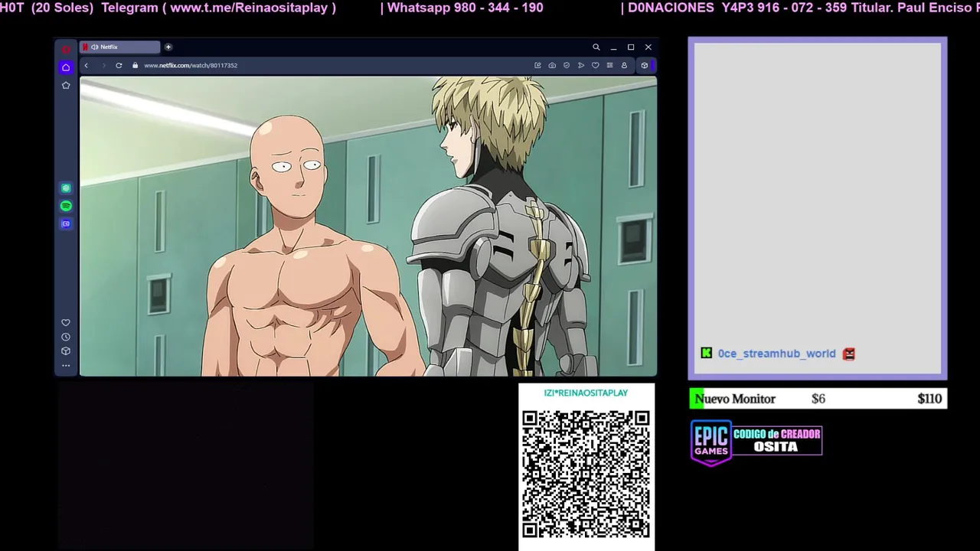View site security padlock info

(x=136, y=65)
